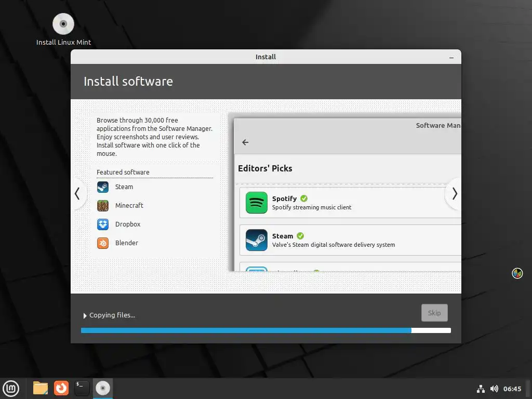Screen dimensions: 532x399
Task: Click the Valve's Steam delivery system card
Action: point(350,240)
